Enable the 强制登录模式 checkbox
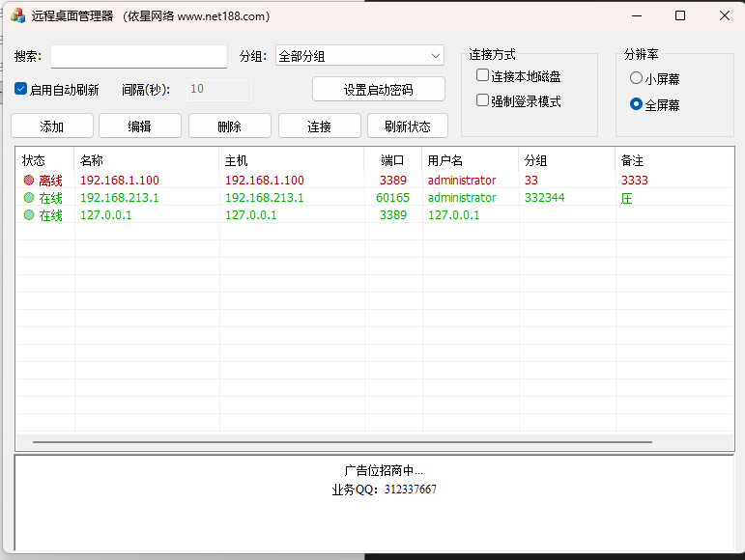This screenshot has width=745, height=560. coord(483,100)
